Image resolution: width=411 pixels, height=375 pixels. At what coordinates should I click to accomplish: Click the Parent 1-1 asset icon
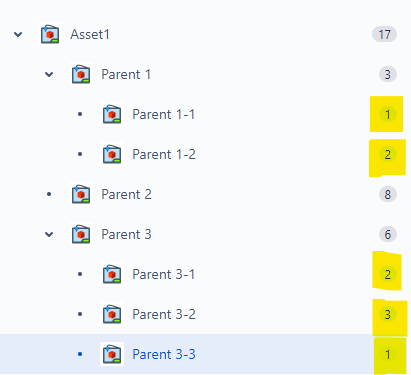pyautogui.click(x=112, y=114)
